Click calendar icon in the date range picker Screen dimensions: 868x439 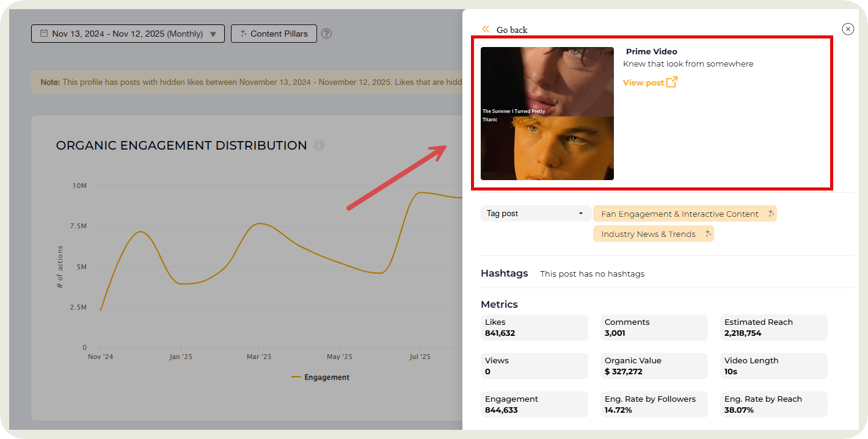pyautogui.click(x=44, y=34)
